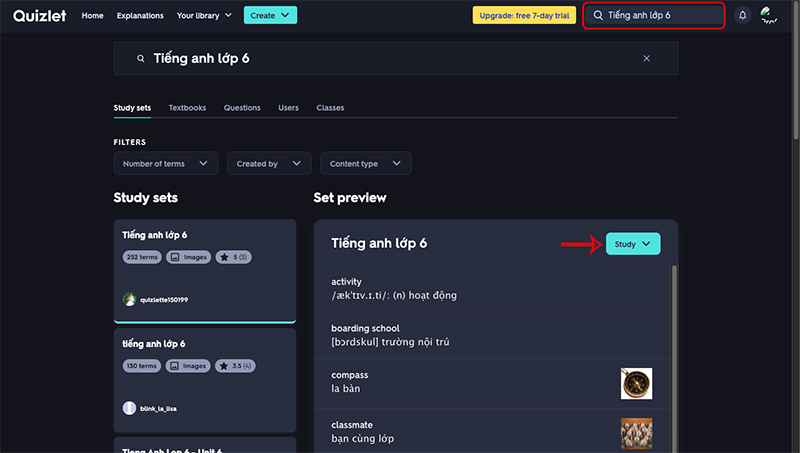Viewport: 800px width, 453px height.
Task: Open blink_la_lisa user avatar
Action: [x=129, y=408]
